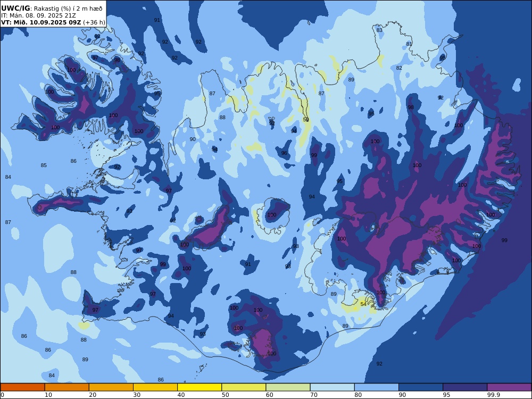The height and width of the screenshot is (399, 532).
Task: Pick the pale yellow 50–60 legend swatch
Action: point(244,387)
